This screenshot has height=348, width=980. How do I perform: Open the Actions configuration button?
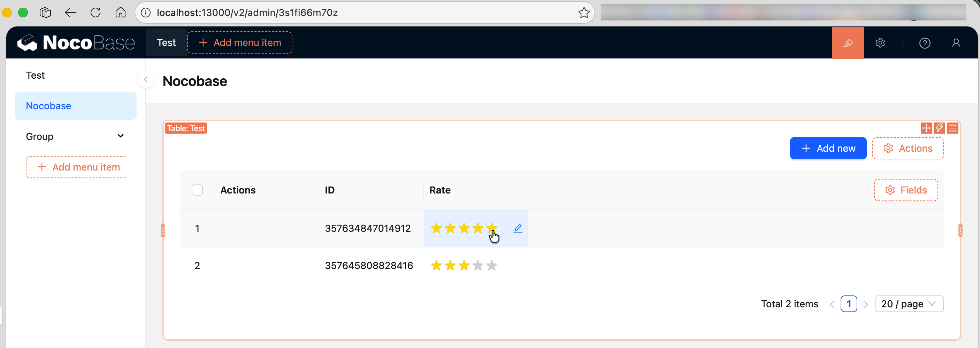(908, 148)
